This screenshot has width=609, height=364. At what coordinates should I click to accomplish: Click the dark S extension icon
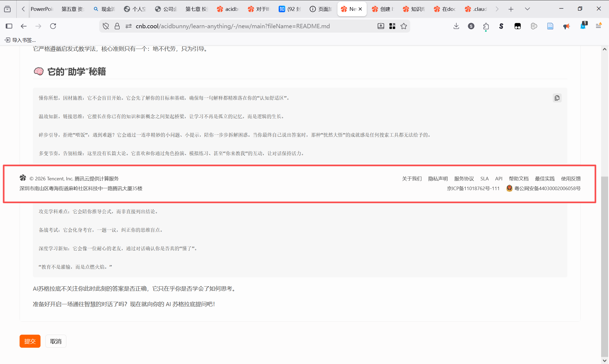[501, 26]
